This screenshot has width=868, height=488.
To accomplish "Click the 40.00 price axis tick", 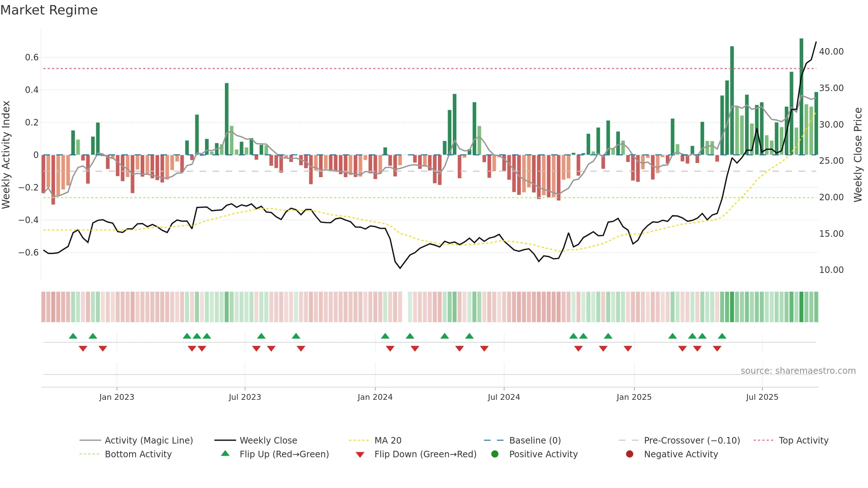I will tap(831, 51).
